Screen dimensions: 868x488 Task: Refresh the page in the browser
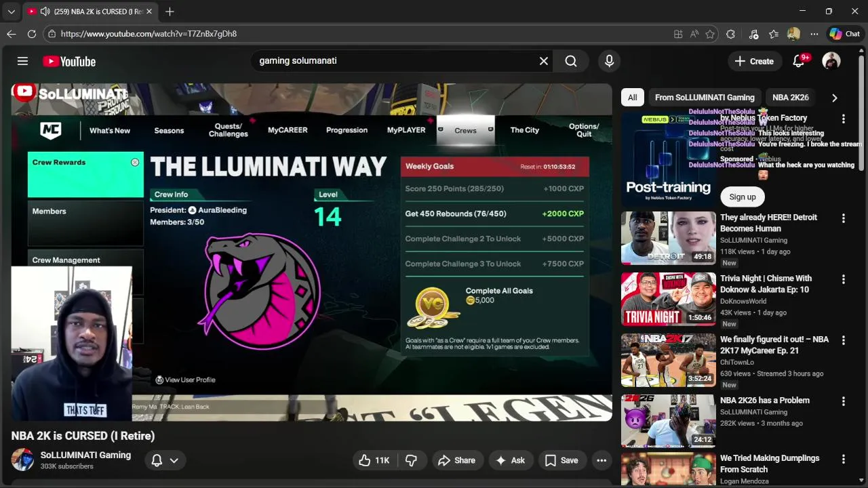click(32, 34)
